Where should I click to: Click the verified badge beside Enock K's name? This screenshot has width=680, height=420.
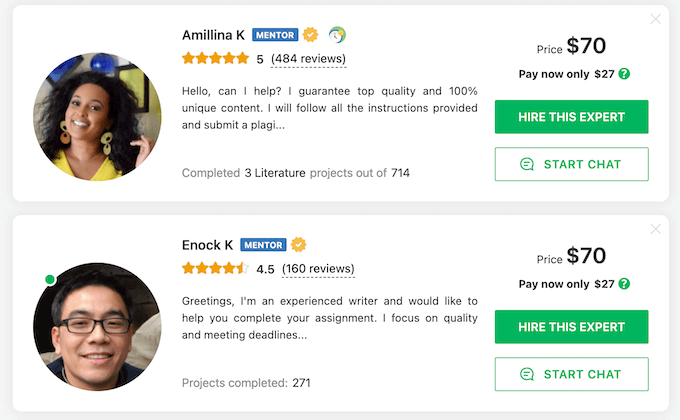298,245
